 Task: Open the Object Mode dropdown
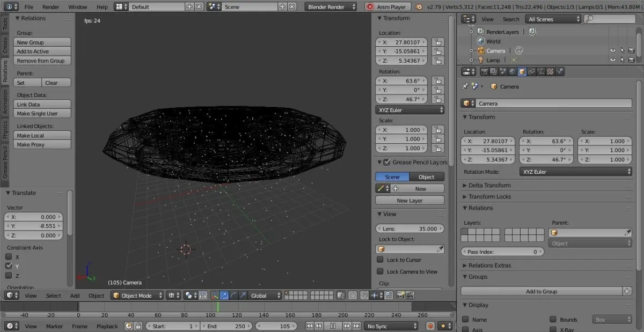point(137,296)
